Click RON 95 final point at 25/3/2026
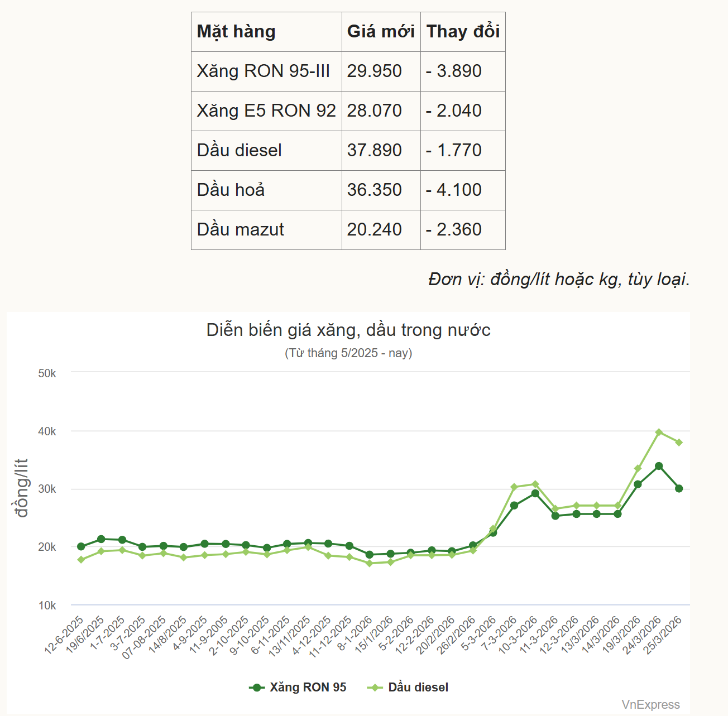The width and height of the screenshot is (728, 716). tap(679, 488)
